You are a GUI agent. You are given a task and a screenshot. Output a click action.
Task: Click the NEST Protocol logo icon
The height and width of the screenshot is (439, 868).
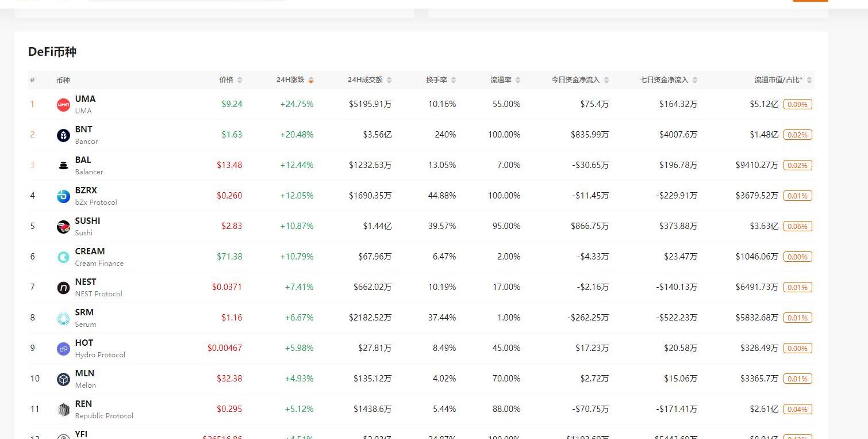pos(63,288)
